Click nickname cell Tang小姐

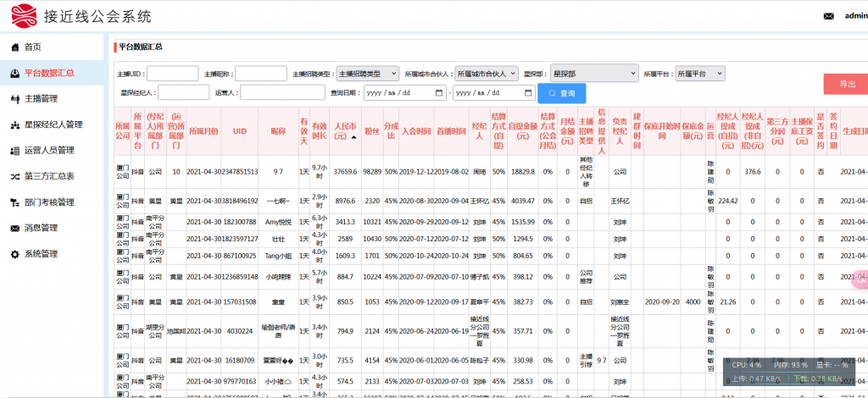click(278, 256)
